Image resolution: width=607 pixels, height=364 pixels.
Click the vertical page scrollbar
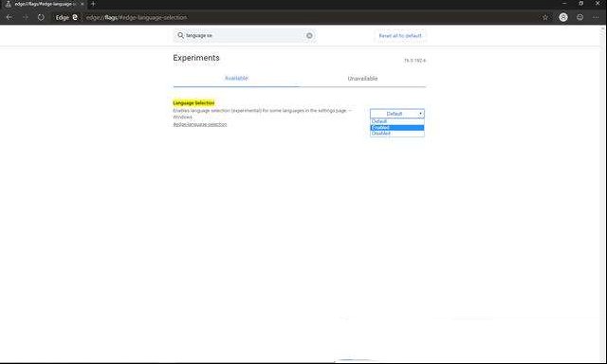tap(603, 193)
